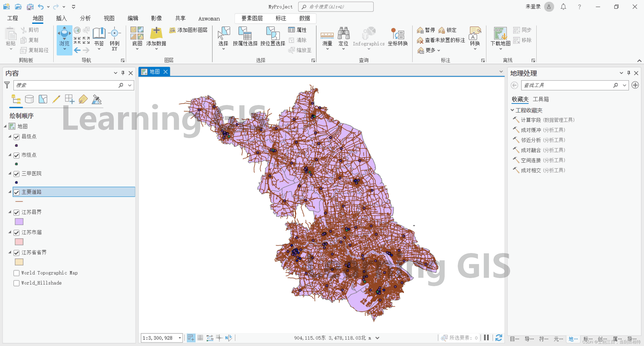Switch to List By Data Source view
The width and height of the screenshot is (644, 346).
tap(29, 99)
